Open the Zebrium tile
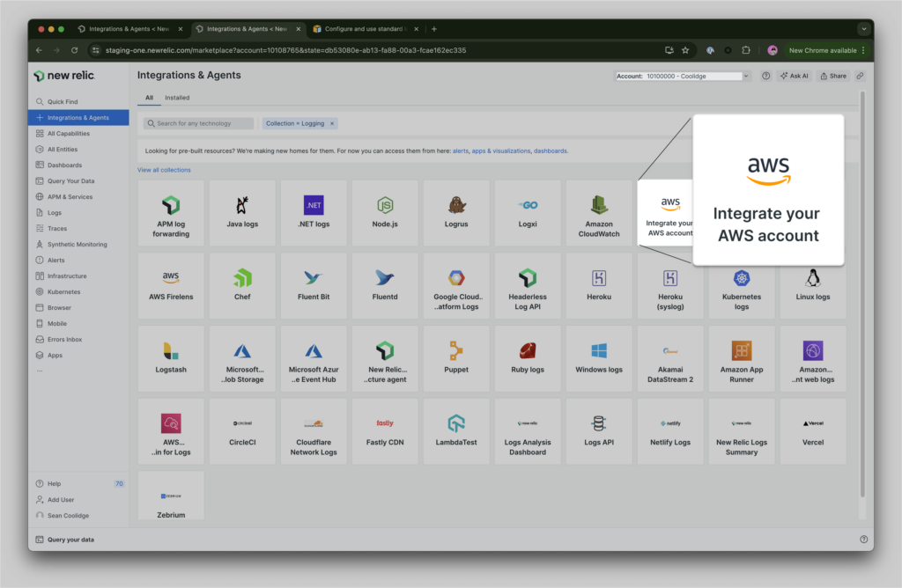 coord(171,496)
